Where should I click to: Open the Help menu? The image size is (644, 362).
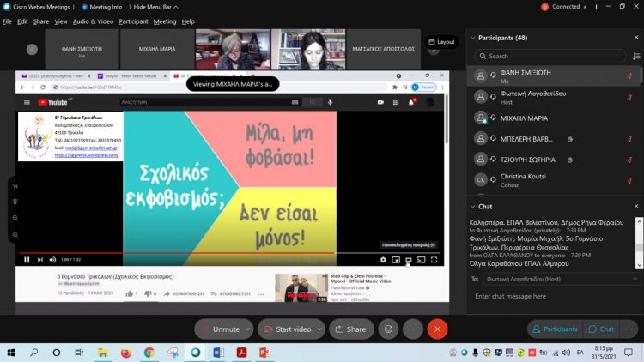tap(188, 21)
